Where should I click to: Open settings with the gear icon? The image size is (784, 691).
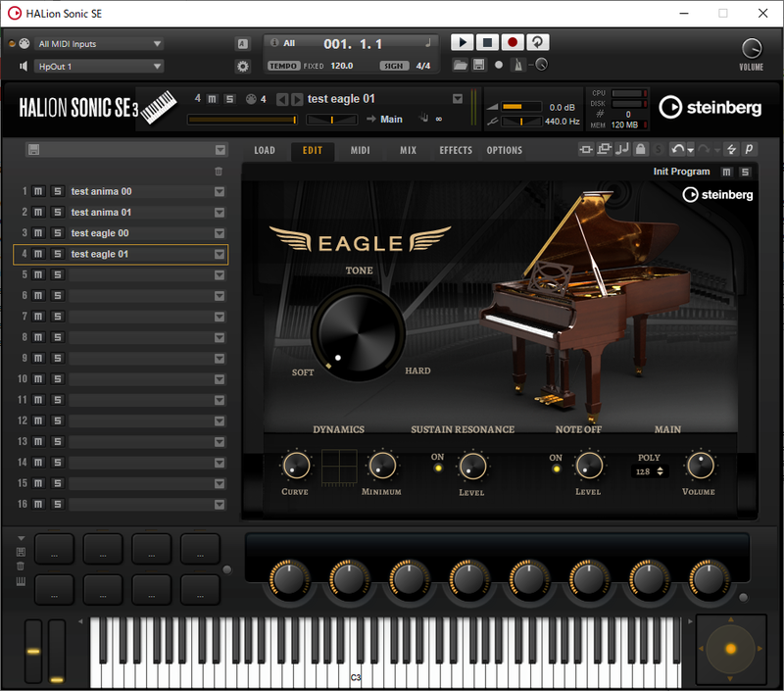(243, 66)
